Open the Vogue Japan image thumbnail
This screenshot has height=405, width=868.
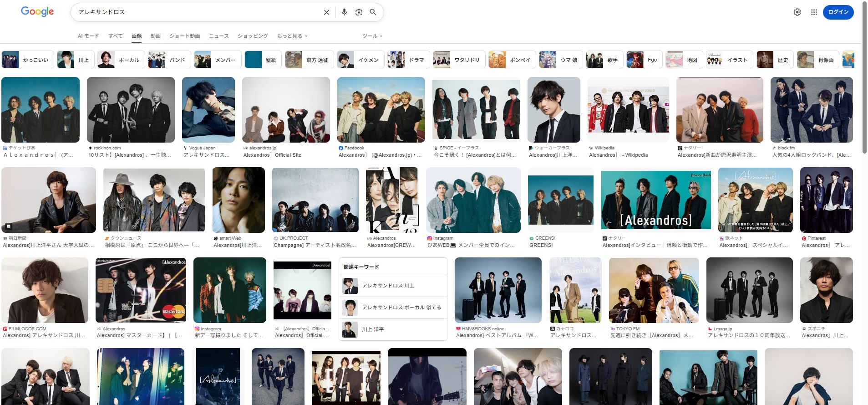tap(208, 110)
